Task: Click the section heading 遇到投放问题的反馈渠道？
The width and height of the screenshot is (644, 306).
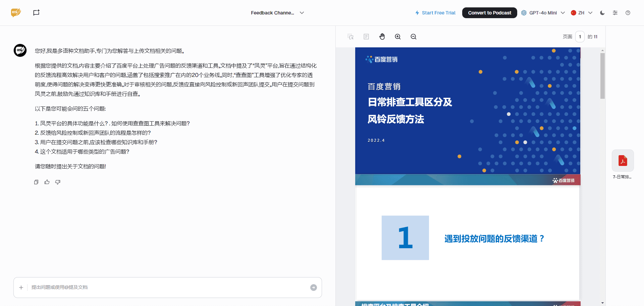Action: (x=494, y=238)
